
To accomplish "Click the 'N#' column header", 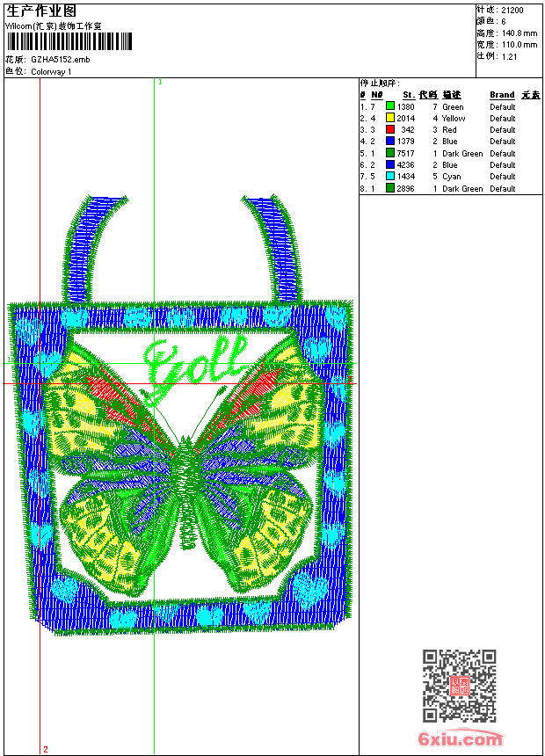I will tap(377, 95).
